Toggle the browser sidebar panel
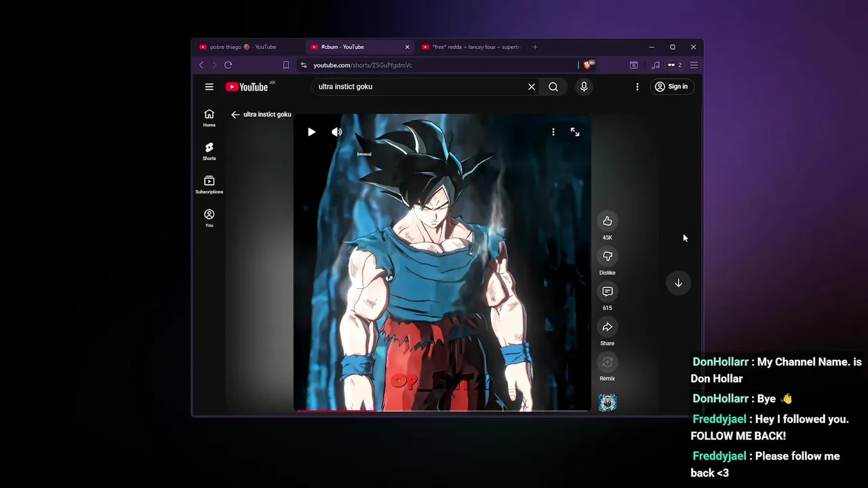 pyautogui.click(x=633, y=65)
